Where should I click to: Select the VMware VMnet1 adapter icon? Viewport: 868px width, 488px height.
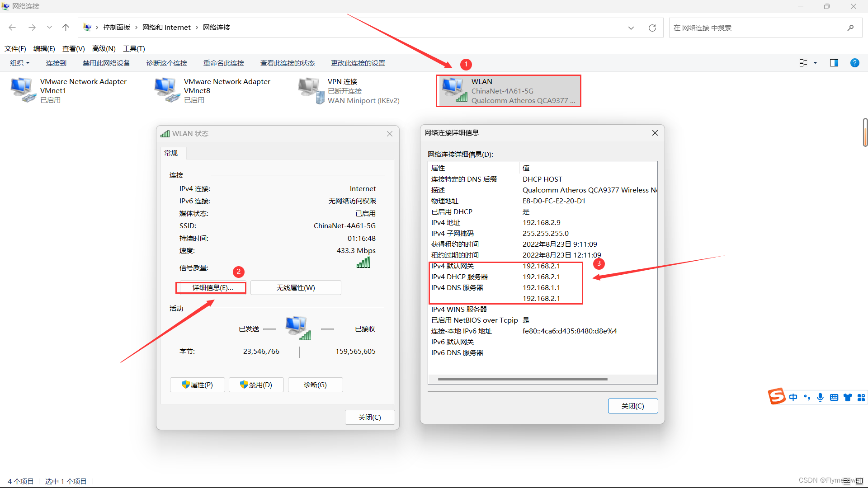click(23, 90)
